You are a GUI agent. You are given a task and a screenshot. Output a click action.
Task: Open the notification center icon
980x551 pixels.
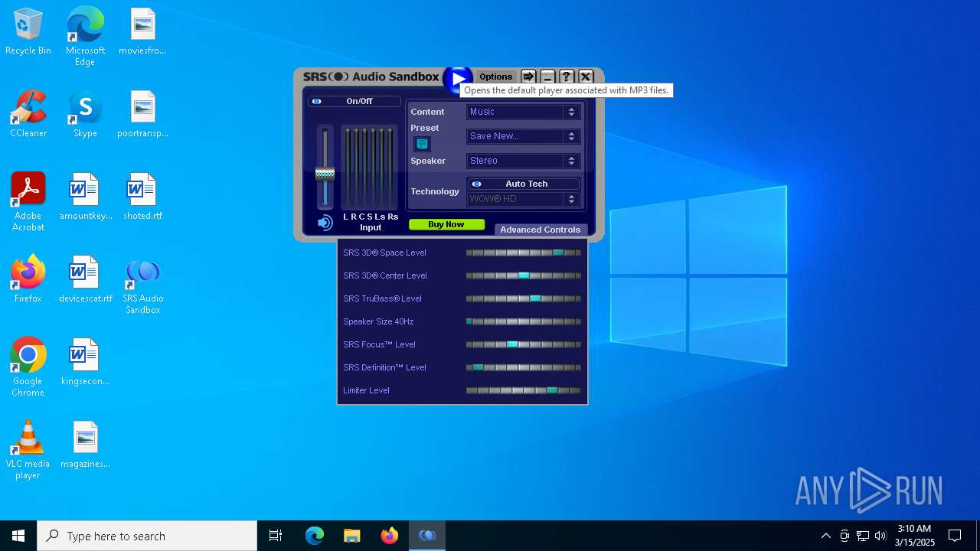[955, 536]
